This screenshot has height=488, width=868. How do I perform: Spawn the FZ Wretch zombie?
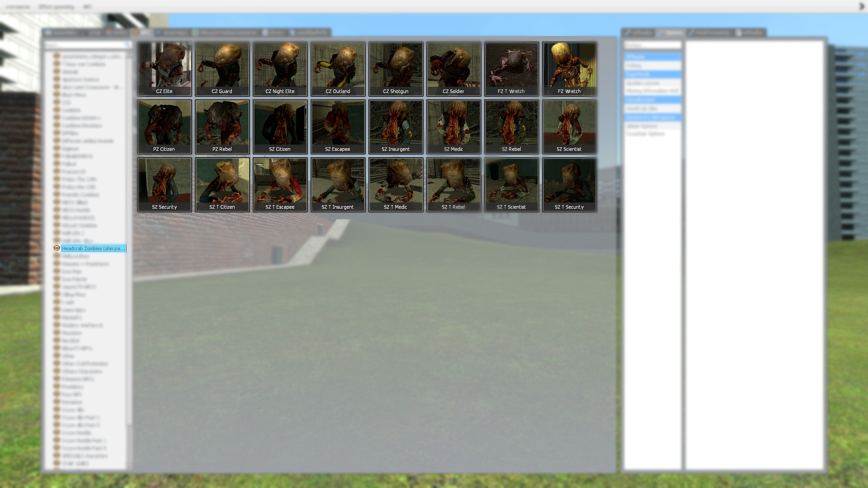[x=569, y=68]
